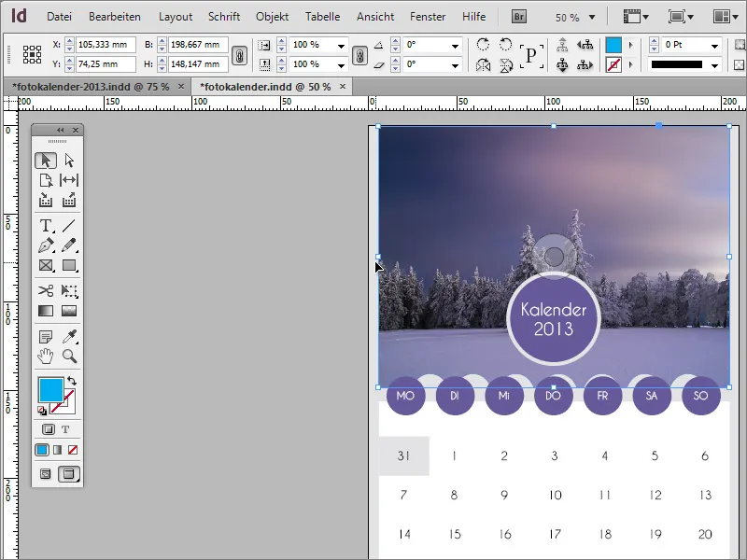This screenshot has height=560, width=747.
Task: Open the Screen Mode dropdown
Action: (x=681, y=17)
